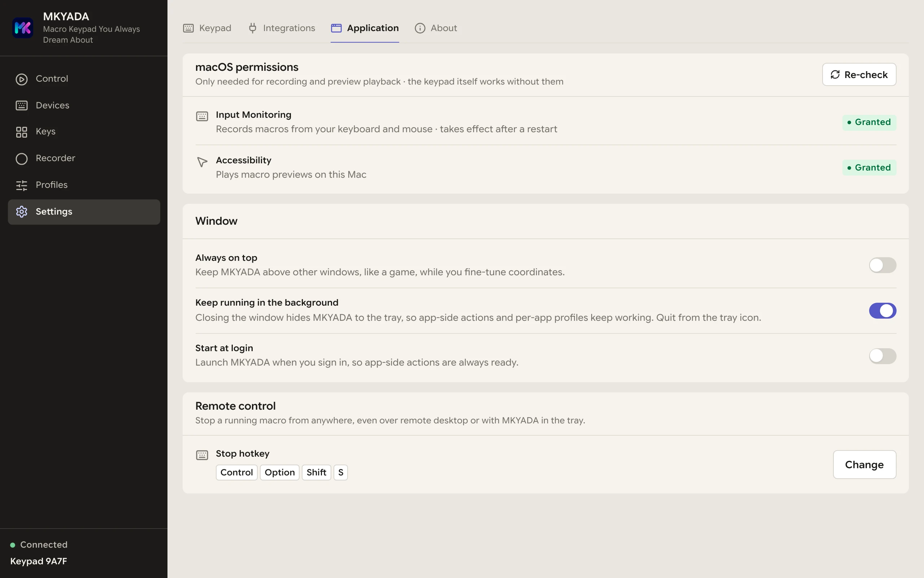The height and width of the screenshot is (578, 924).
Task: Click the Always on top label
Action: pos(226,258)
